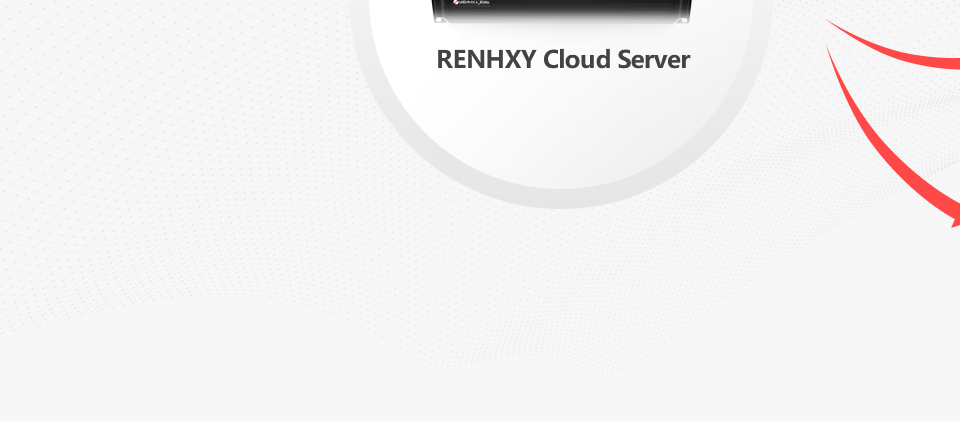This screenshot has height=421, width=960.
Task: Select the black rack server image
Action: coord(561,10)
